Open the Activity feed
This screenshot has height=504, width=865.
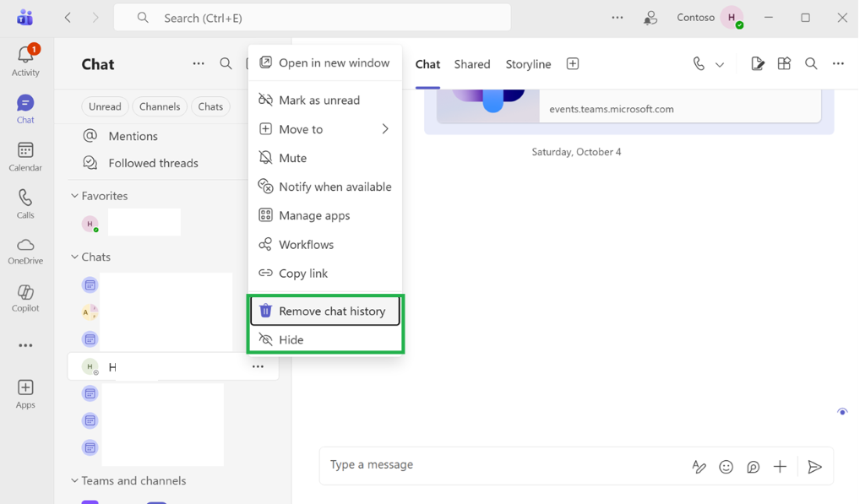(x=25, y=60)
